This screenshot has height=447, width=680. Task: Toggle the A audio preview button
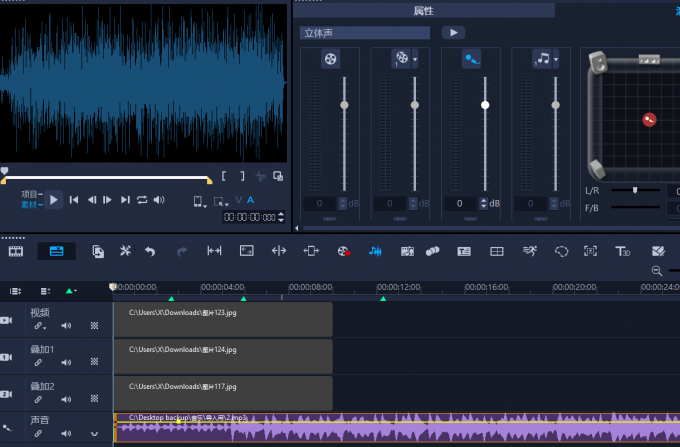(x=250, y=200)
